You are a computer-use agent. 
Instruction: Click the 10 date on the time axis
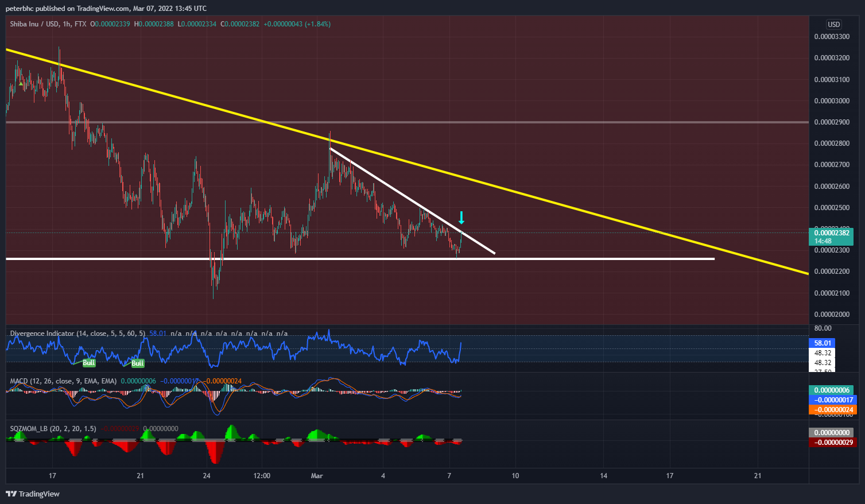coord(515,476)
